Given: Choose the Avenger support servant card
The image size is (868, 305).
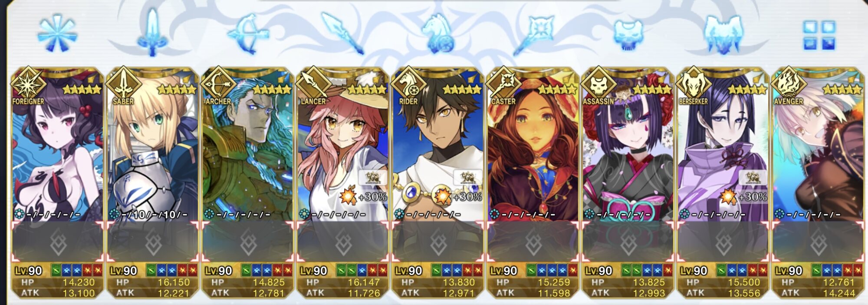Looking at the screenshot, I should [818, 182].
